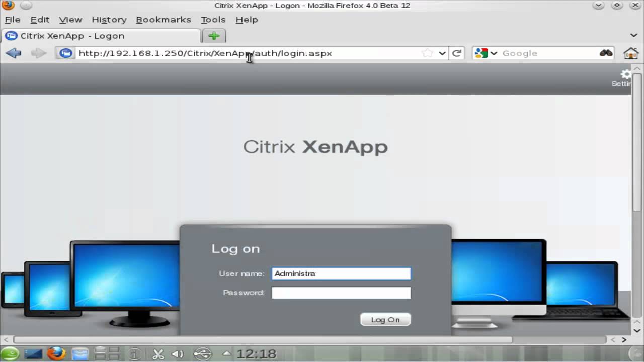This screenshot has width=644, height=362.
Task: Open the file manager in taskbar
Action: (80, 354)
